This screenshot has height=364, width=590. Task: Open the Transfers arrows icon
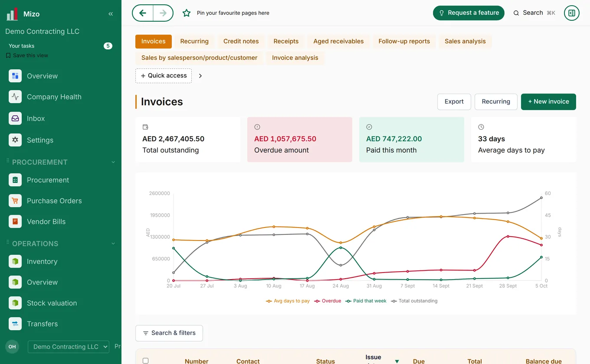(x=15, y=324)
